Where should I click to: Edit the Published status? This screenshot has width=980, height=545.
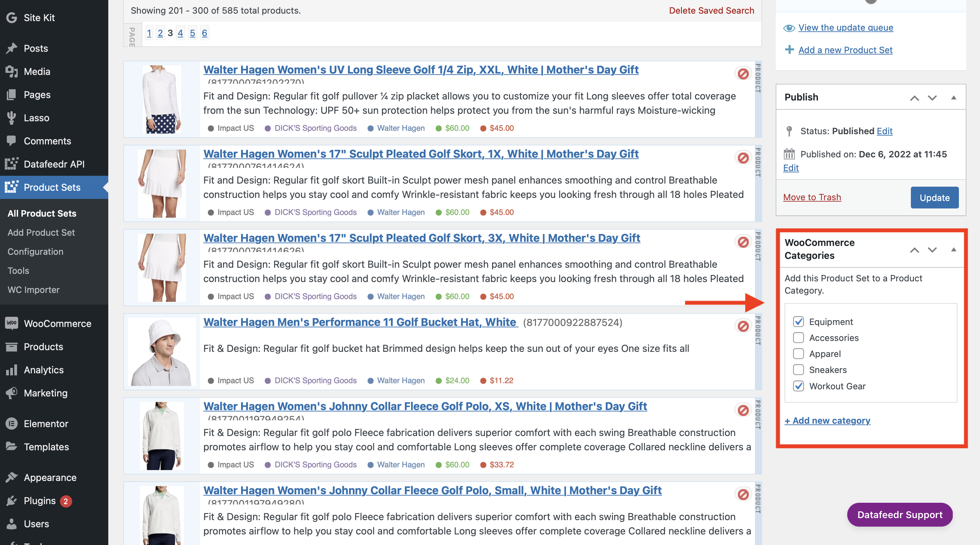click(x=884, y=131)
